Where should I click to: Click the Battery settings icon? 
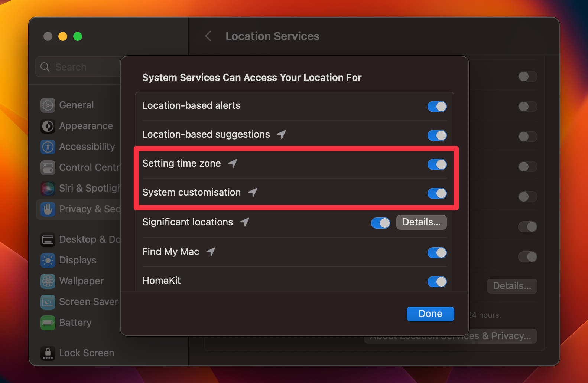tap(48, 323)
